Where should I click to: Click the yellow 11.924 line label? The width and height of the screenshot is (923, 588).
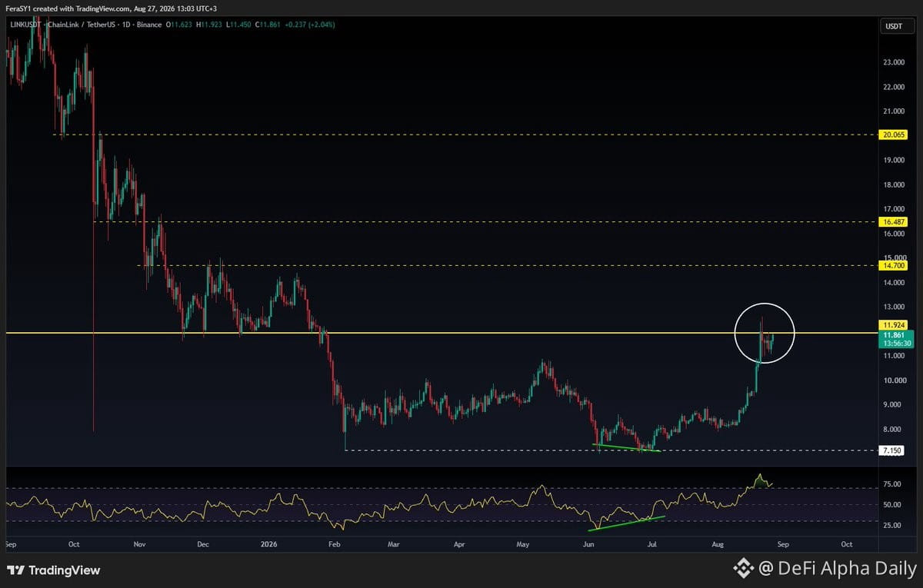pos(894,324)
